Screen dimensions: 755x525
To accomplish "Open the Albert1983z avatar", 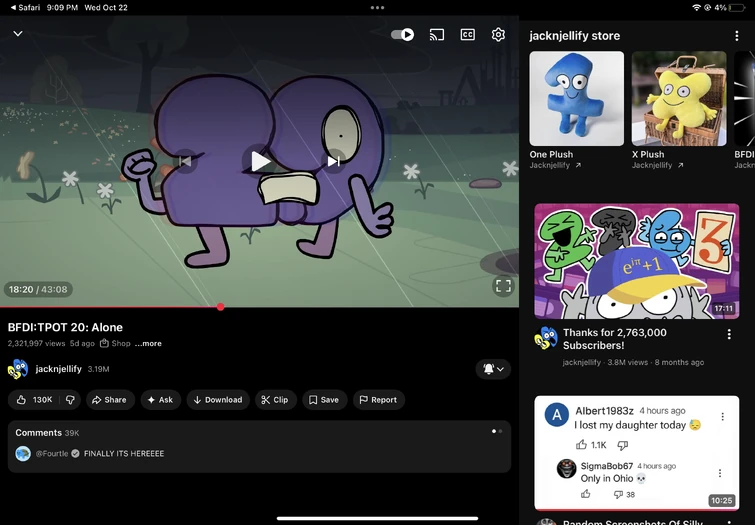I will [557, 415].
